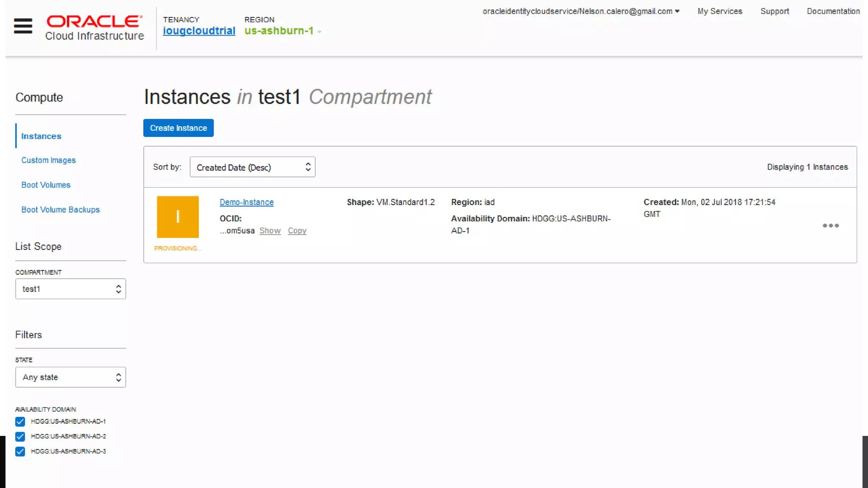
Task: Expand the us-ashburn-1 region dropdown
Action: click(x=283, y=31)
